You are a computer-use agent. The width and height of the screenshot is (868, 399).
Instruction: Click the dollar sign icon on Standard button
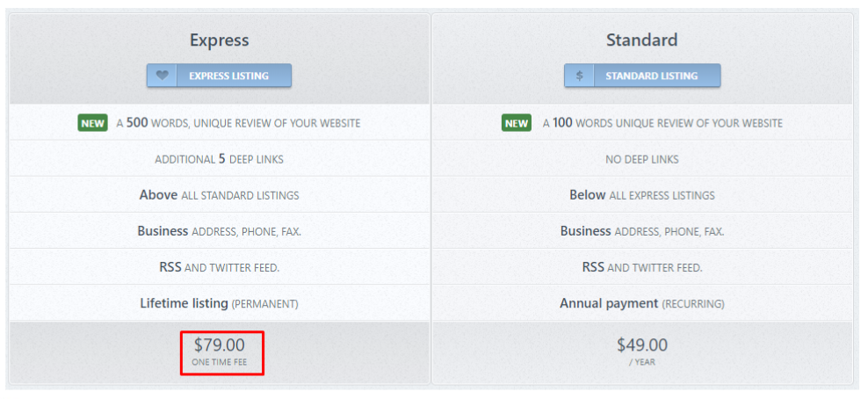tap(579, 76)
